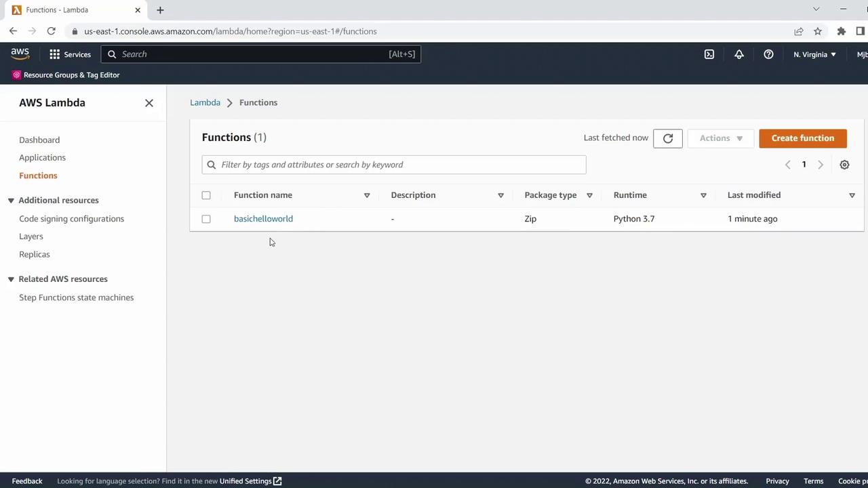868x488 pixels.
Task: Click the AWS logo home icon
Action: coord(20,54)
